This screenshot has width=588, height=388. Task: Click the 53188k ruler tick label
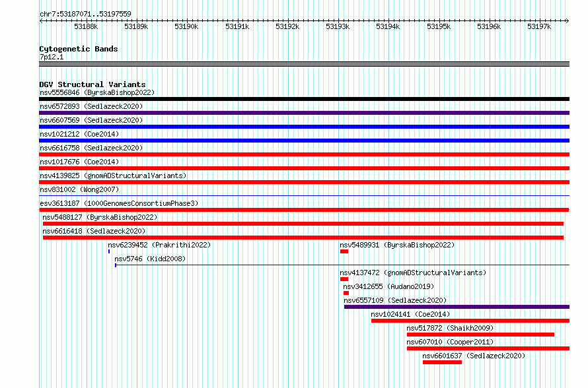(86, 26)
